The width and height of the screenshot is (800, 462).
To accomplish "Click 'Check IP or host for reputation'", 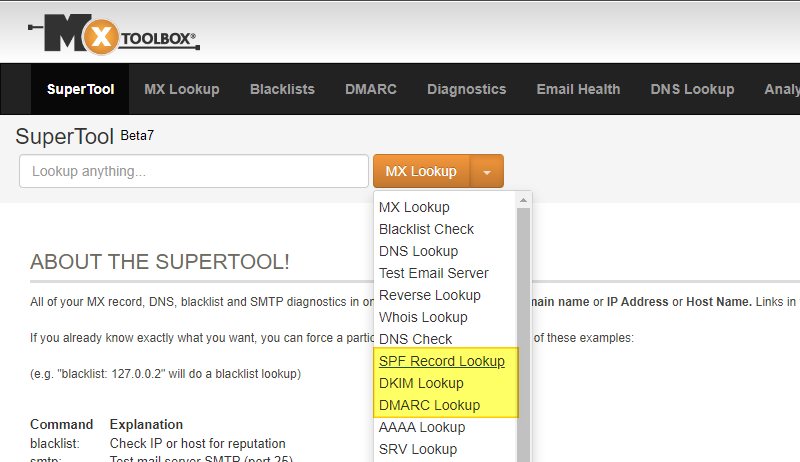I will (197, 443).
